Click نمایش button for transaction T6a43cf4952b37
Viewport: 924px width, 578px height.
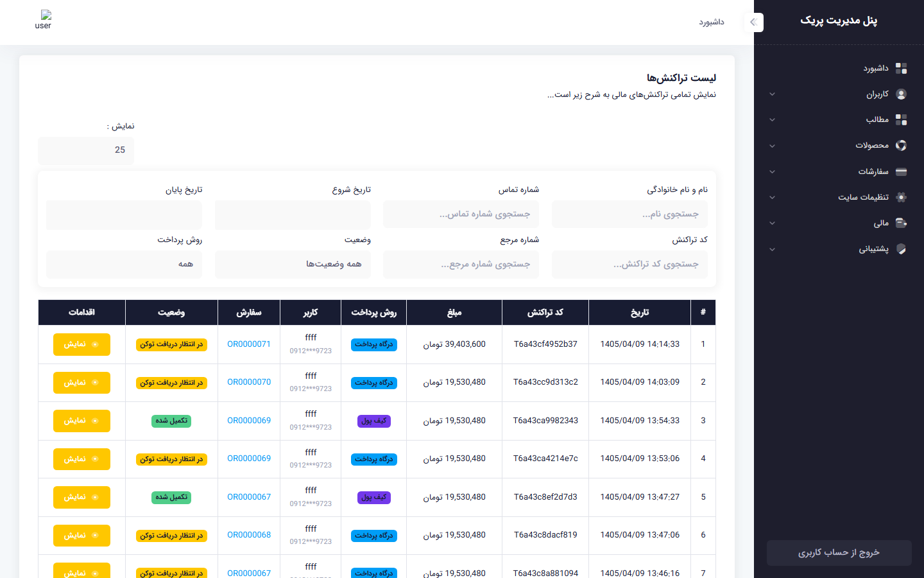[81, 344]
